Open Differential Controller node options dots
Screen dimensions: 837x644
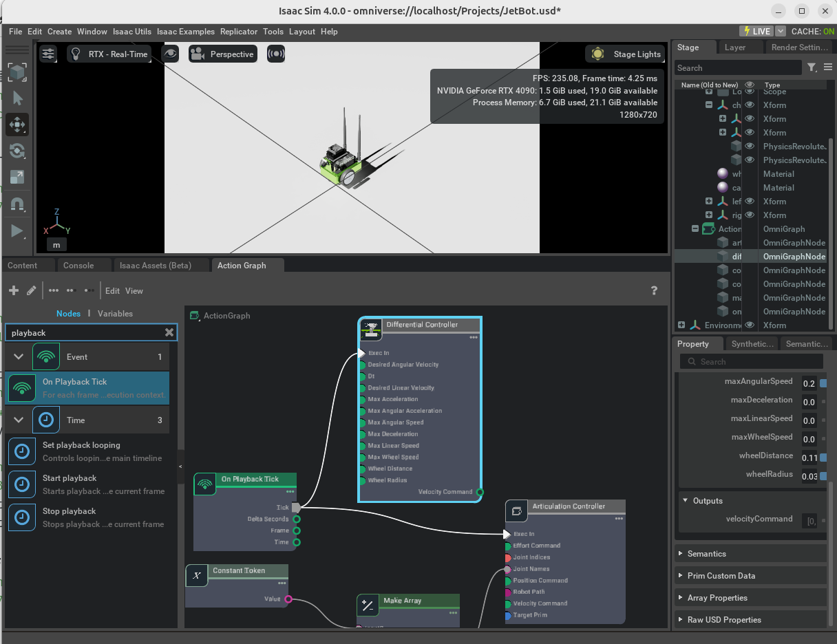click(474, 337)
